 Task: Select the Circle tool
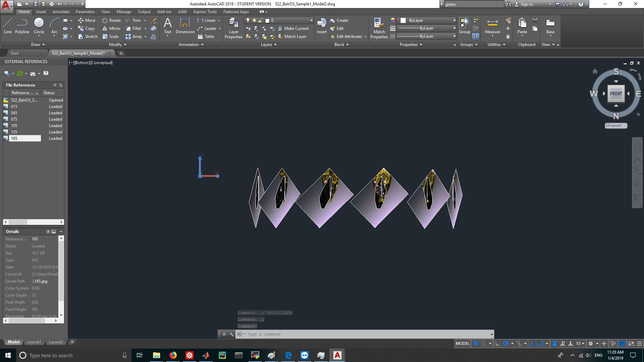click(39, 26)
